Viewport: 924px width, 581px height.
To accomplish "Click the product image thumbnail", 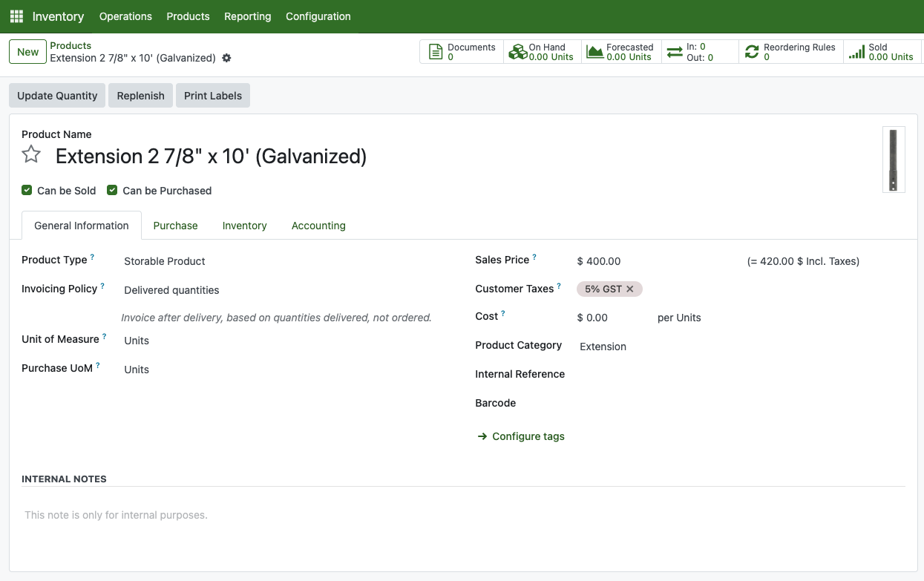I will [893, 160].
